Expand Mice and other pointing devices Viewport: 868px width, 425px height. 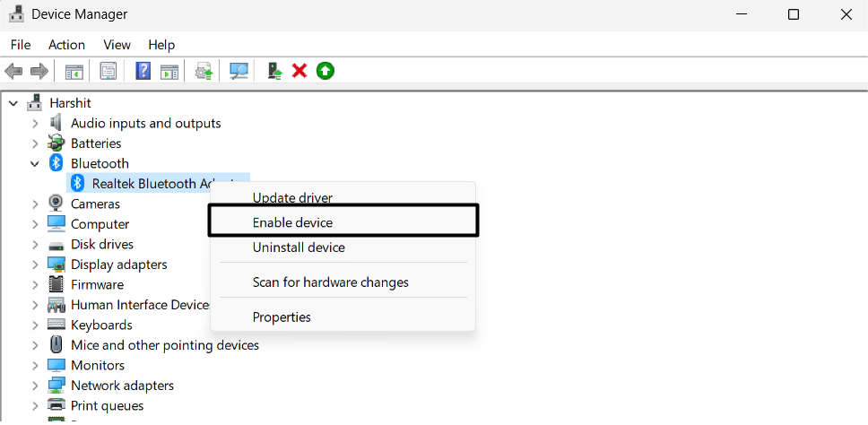35,345
